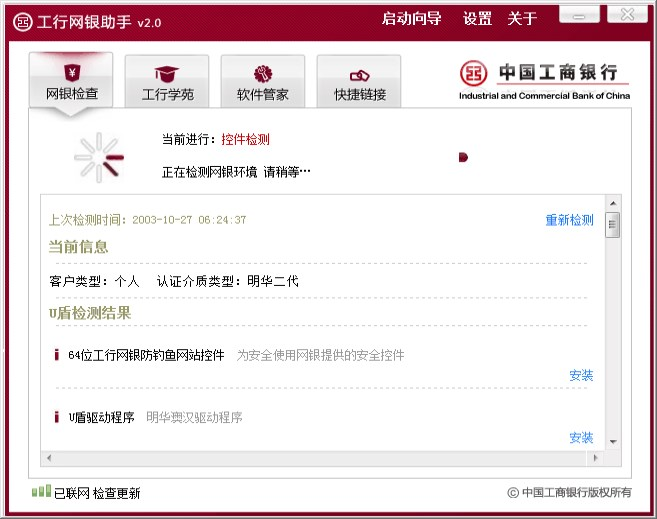The width and height of the screenshot is (657, 519).
Task: Click the vertical scrollbar down arrow
Action: point(612,443)
